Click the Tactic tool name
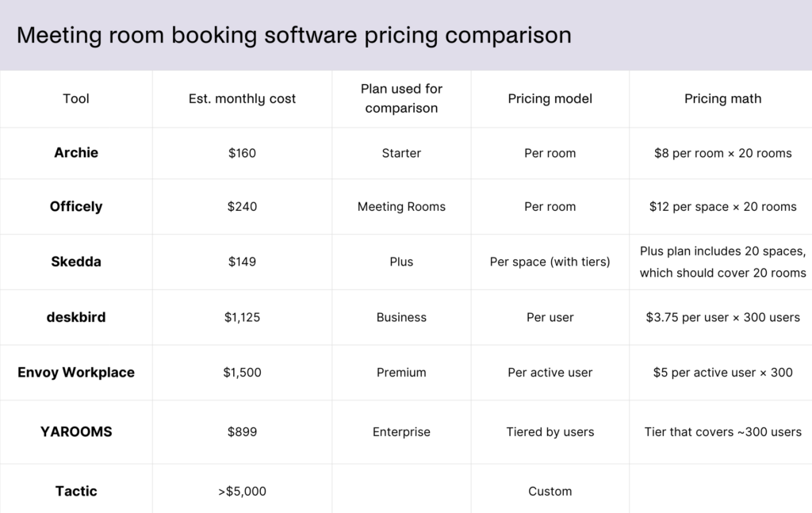Screen dimensions: 812x513 point(76,491)
